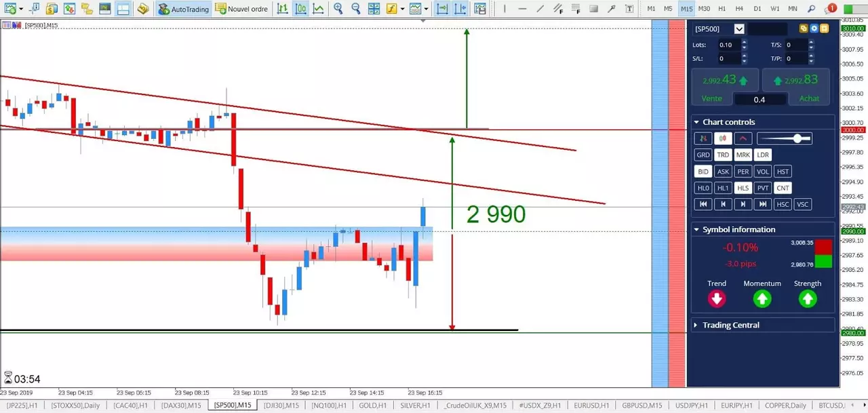
Task: Switch to M1 timeframe
Action: [651, 9]
